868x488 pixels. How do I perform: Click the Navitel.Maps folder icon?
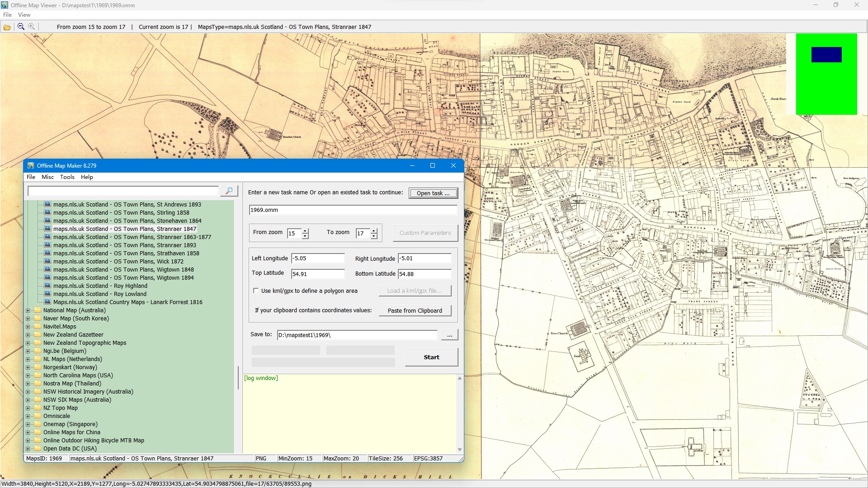[38, 327]
